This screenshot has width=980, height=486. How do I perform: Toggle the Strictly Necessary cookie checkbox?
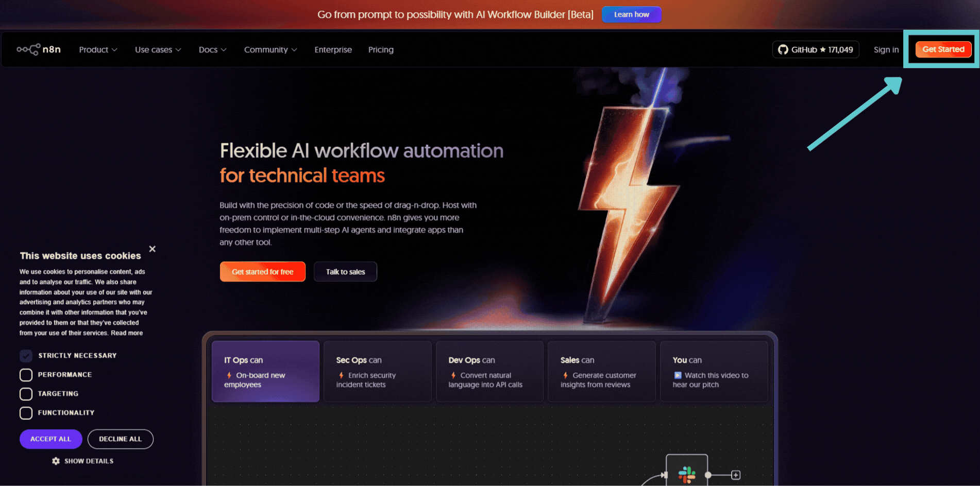(x=26, y=356)
